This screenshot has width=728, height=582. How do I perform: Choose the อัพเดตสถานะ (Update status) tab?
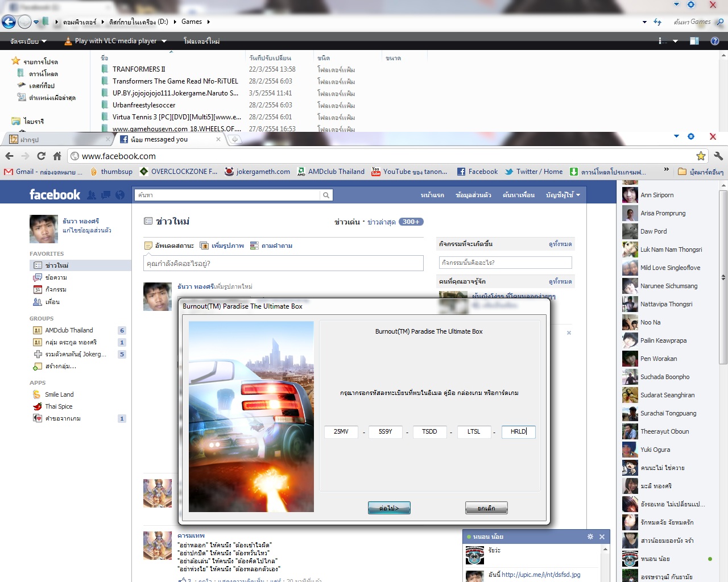tap(169, 246)
